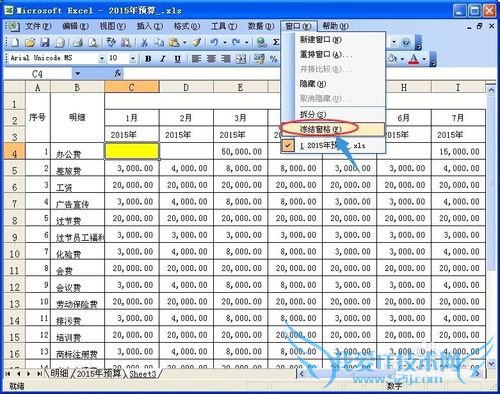The image size is (500, 394).
Task: Save the workbook with the floppy disk icon
Action: point(45,43)
